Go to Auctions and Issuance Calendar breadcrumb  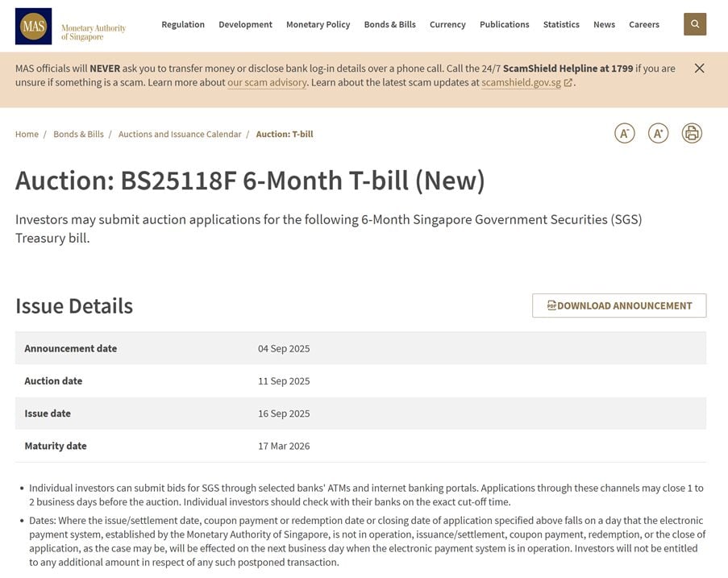pyautogui.click(x=180, y=134)
